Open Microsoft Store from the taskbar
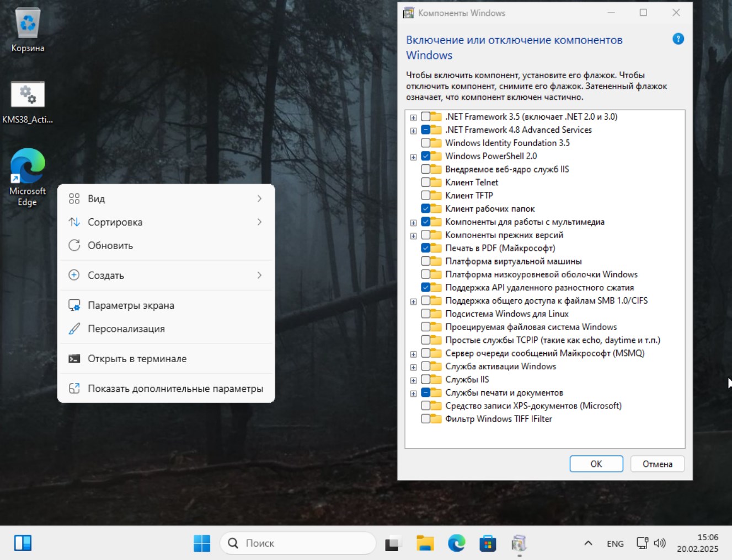This screenshot has height=560, width=732. click(x=488, y=543)
